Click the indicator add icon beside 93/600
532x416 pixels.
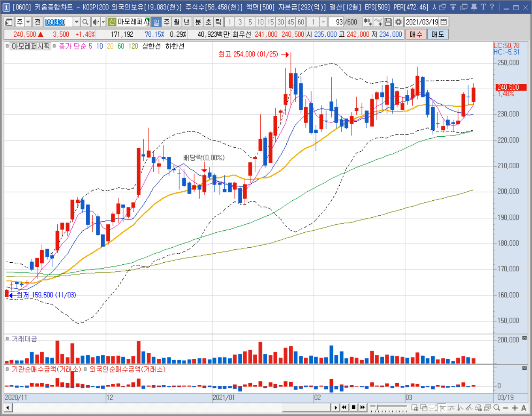pyautogui.click(x=367, y=22)
